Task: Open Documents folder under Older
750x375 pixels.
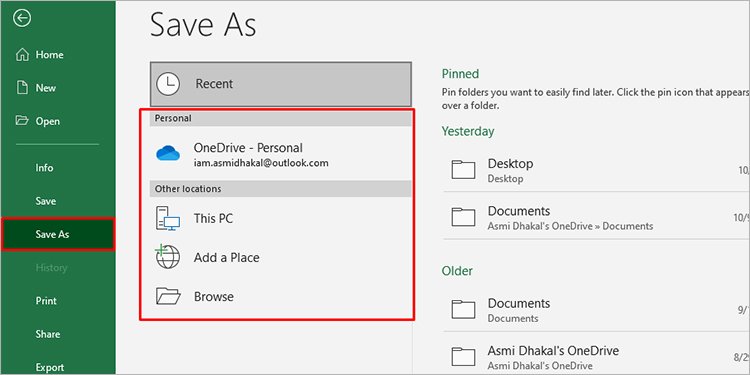Action: coord(596,309)
